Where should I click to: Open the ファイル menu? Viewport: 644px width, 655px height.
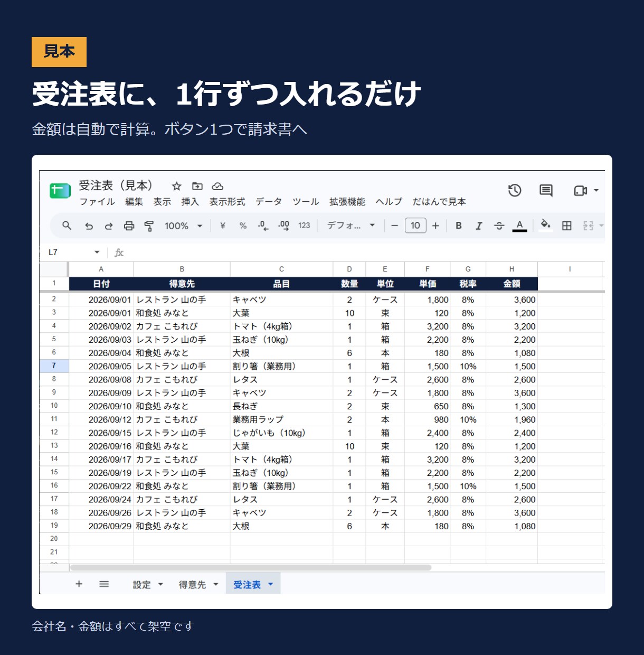97,202
